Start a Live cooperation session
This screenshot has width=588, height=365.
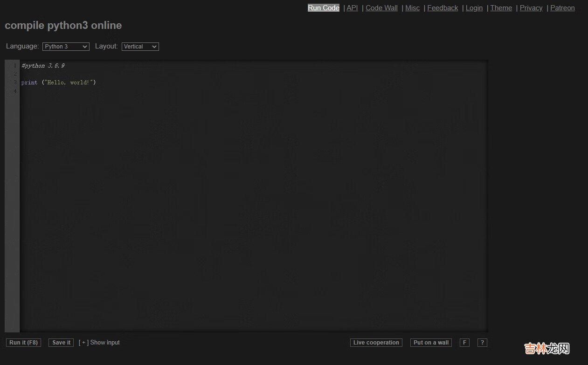376,343
